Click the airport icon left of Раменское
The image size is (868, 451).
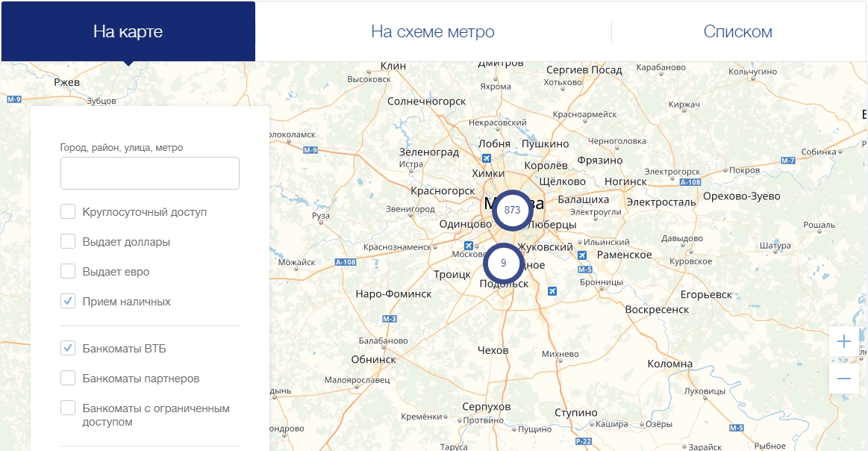582,255
